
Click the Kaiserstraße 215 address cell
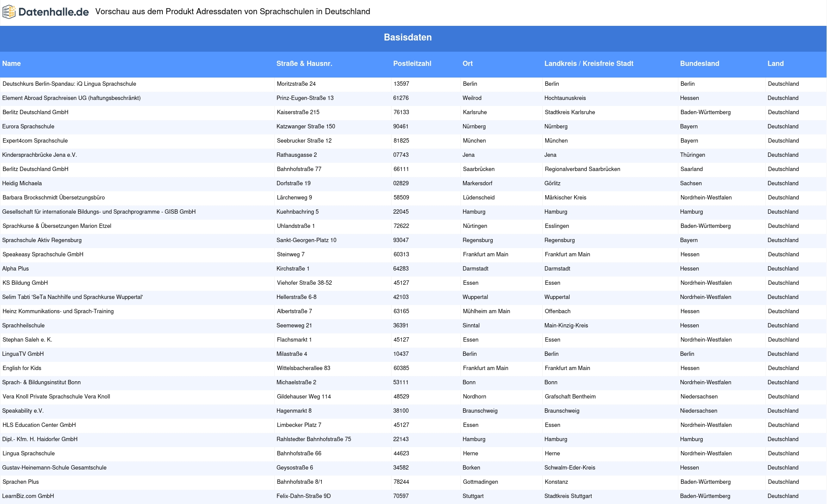point(298,112)
